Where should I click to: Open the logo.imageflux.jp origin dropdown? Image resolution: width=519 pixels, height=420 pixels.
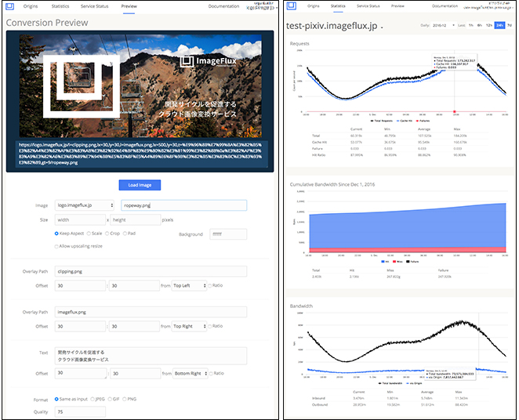pyautogui.click(x=85, y=205)
